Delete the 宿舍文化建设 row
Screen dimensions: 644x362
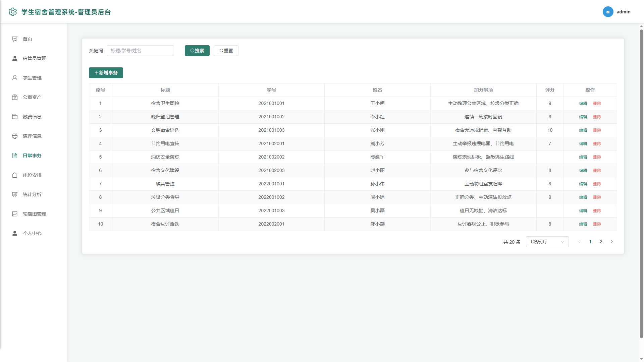click(597, 171)
